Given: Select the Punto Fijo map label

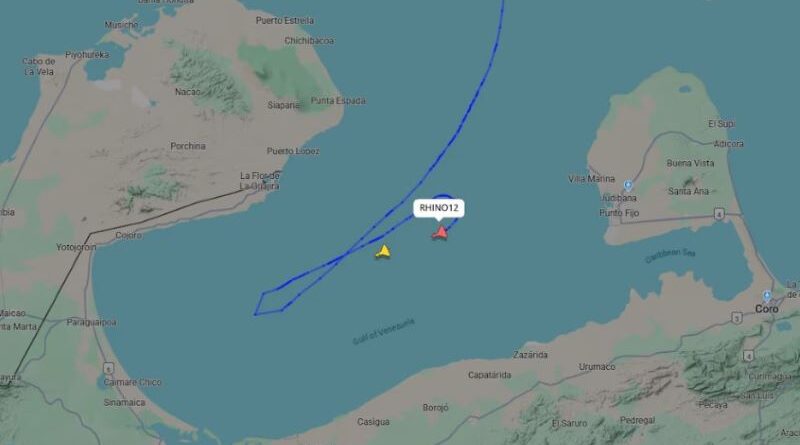Looking at the screenshot, I should coord(619,213).
